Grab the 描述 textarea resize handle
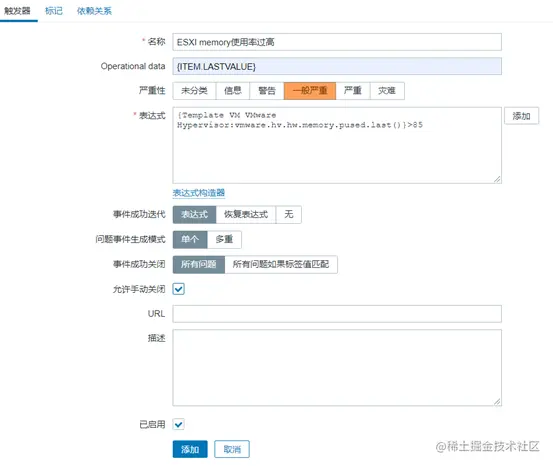This screenshot has width=553, height=466. tap(497, 402)
